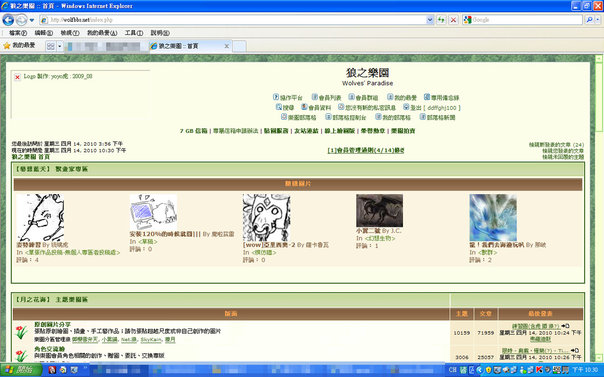
Task: Click the 會員列表 member list icon
Action: pyautogui.click(x=315, y=97)
